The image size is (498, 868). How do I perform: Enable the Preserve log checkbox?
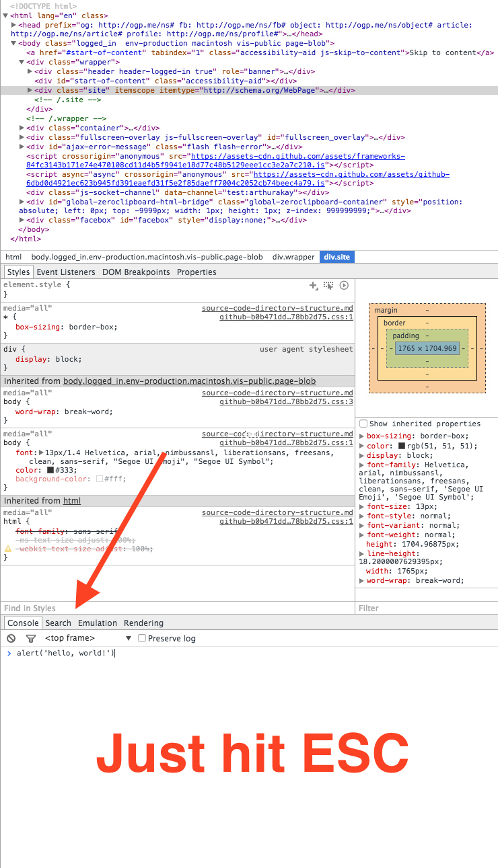click(142, 638)
